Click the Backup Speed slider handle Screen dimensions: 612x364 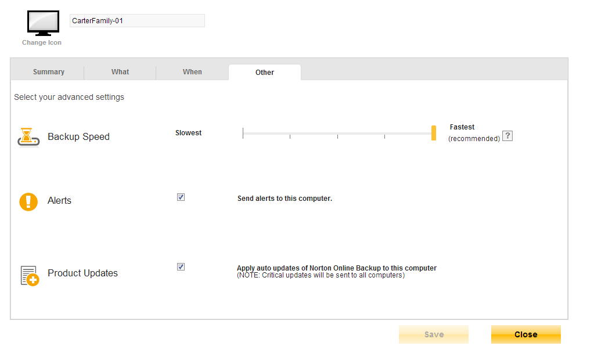(434, 133)
